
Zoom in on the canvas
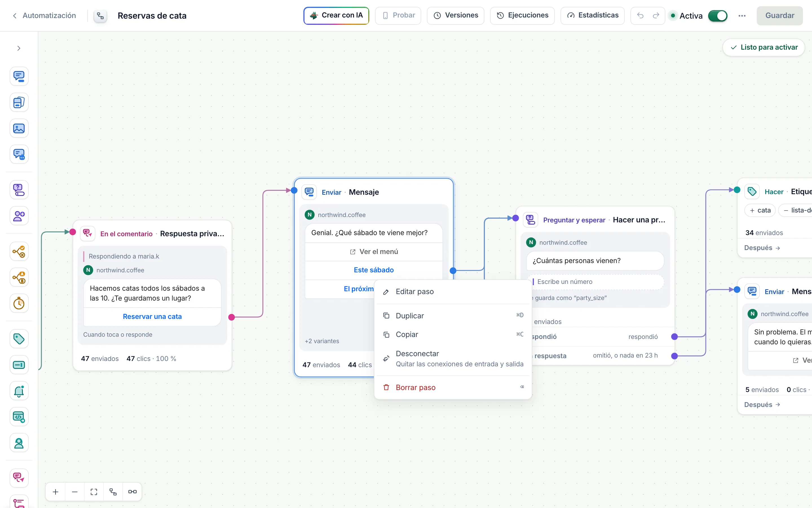(56, 492)
